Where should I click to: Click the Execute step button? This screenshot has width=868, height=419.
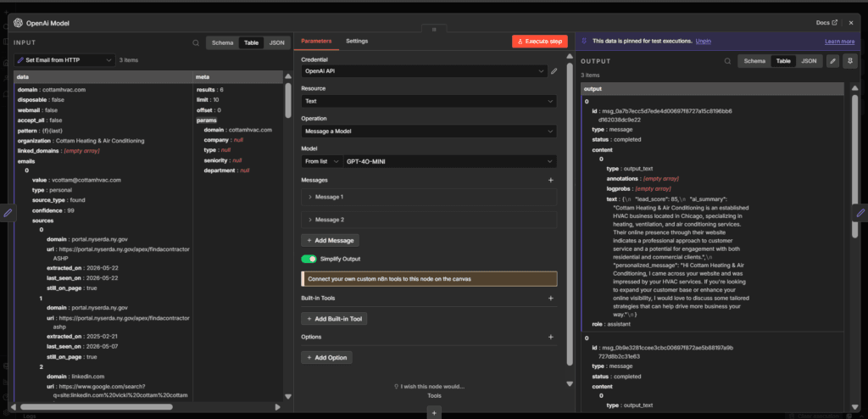coord(540,42)
